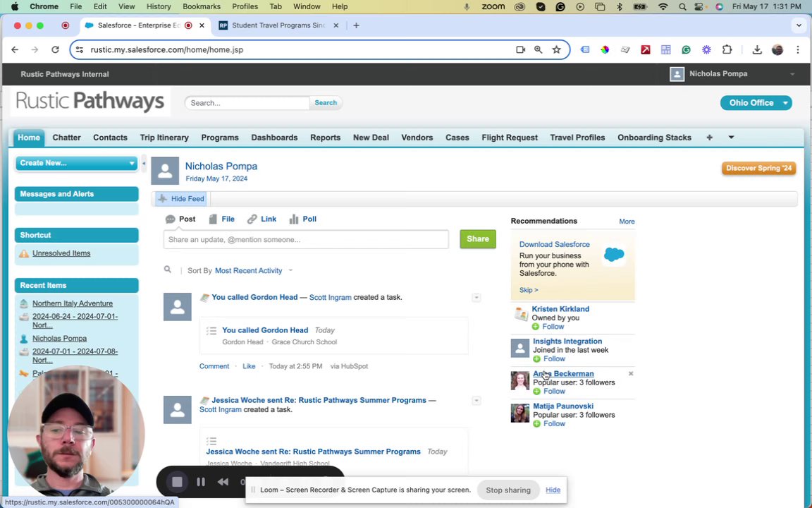Screen dimensions: 812x508
Task: Open the Onboarding Stacks tab
Action: pyautogui.click(x=654, y=138)
